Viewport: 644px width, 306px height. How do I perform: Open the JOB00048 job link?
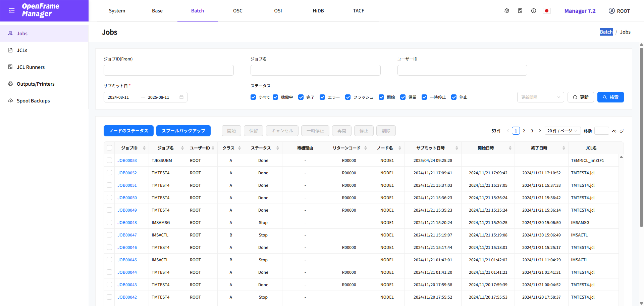coord(127,223)
